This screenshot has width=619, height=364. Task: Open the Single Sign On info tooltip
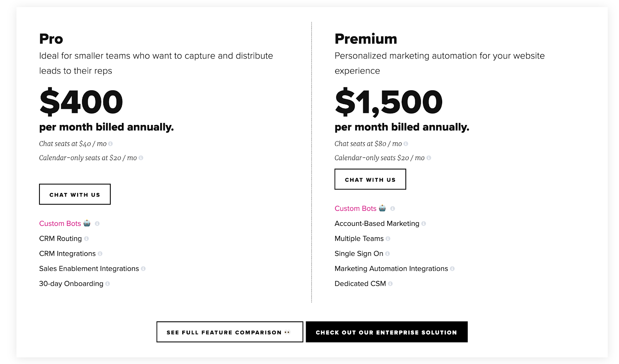tap(388, 254)
